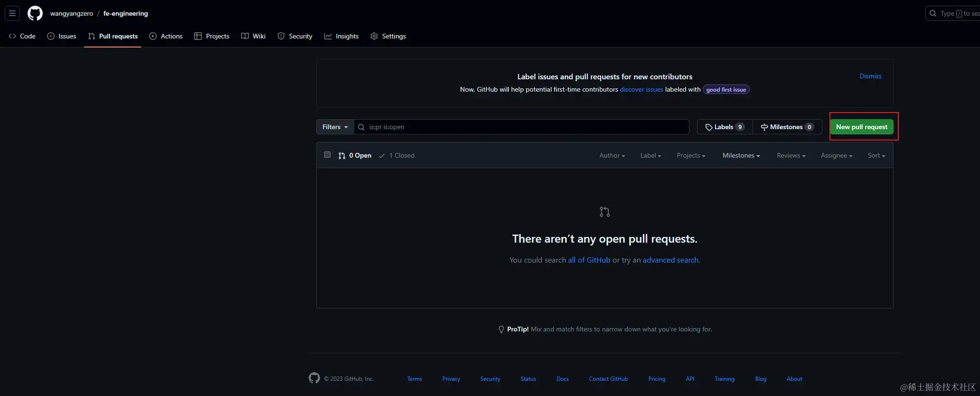This screenshot has width=980, height=396.
Task: Follow the discover issues link
Action: [641, 89]
